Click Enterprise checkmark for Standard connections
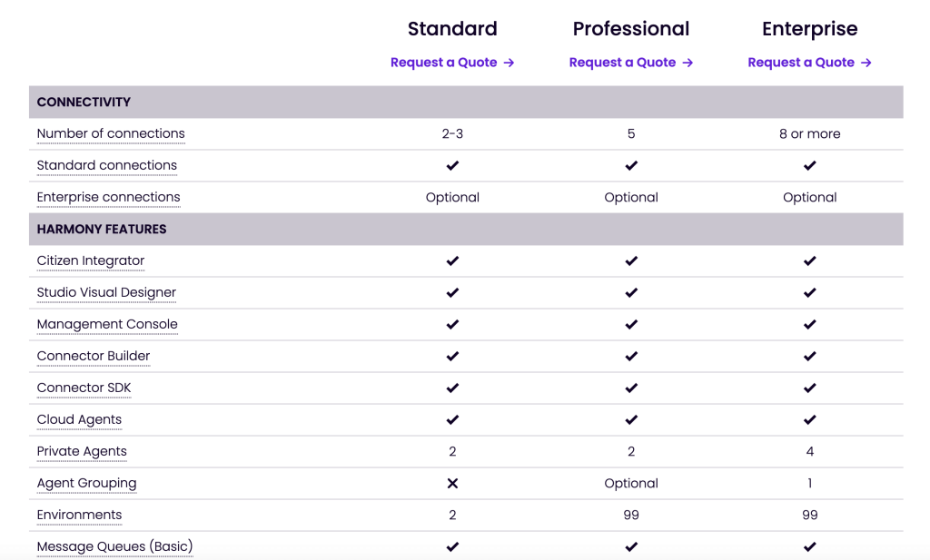Screen dimensions: 930x560 [809, 165]
